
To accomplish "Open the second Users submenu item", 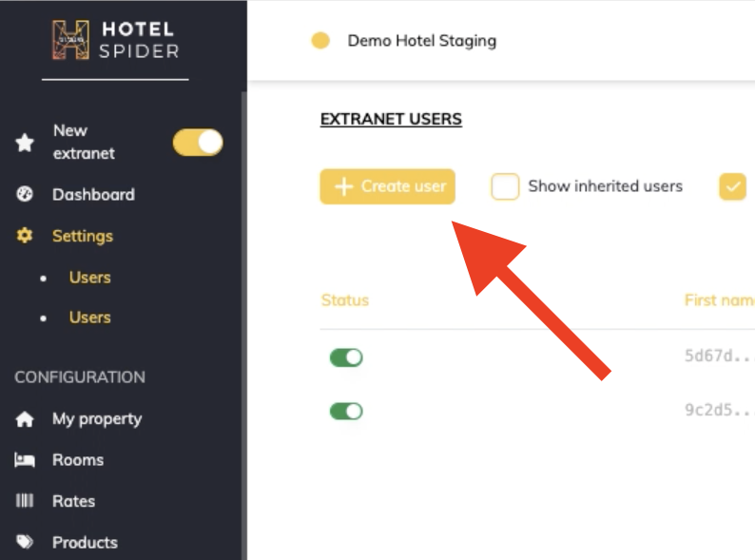I will [x=89, y=318].
